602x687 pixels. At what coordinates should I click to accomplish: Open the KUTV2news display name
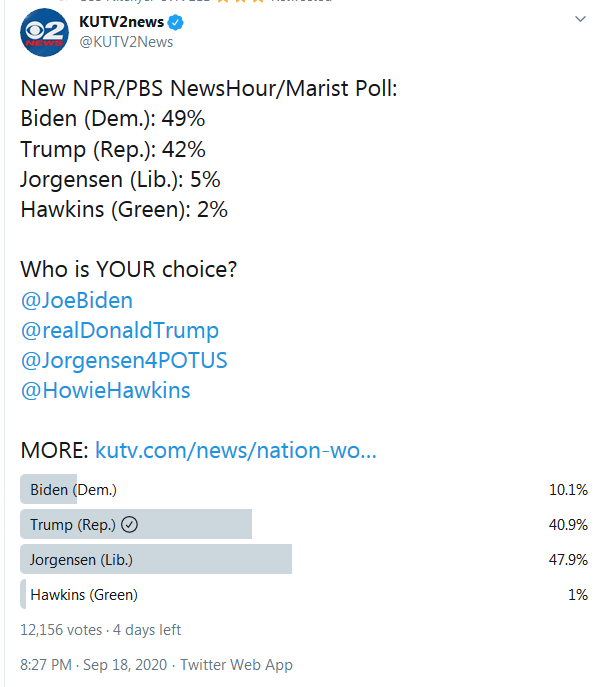121,21
